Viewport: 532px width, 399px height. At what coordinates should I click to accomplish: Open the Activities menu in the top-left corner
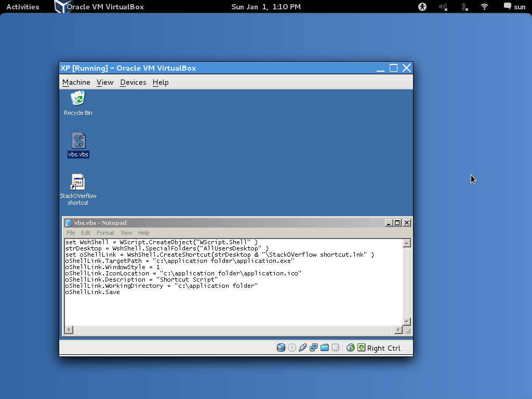click(x=23, y=7)
